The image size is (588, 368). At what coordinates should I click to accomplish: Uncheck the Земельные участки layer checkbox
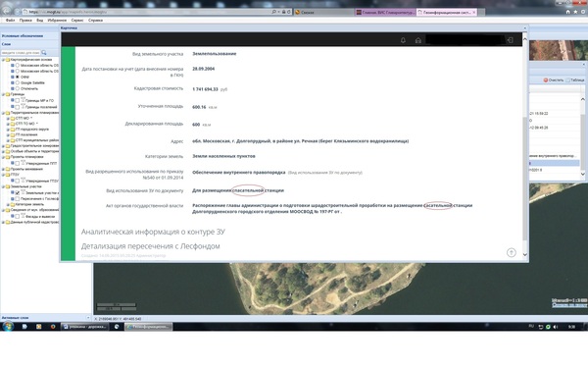pos(18,192)
